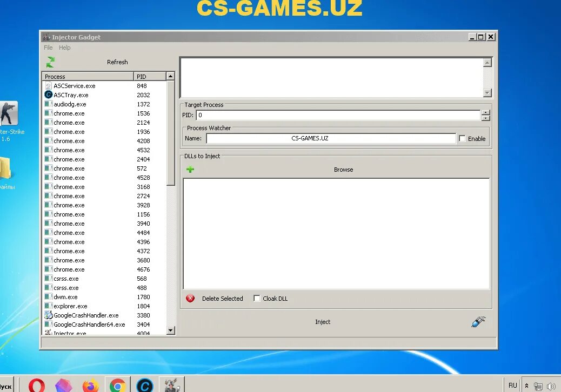The image size is (561, 392).
Task: Click the Process Watcher Name field
Action: click(x=331, y=138)
